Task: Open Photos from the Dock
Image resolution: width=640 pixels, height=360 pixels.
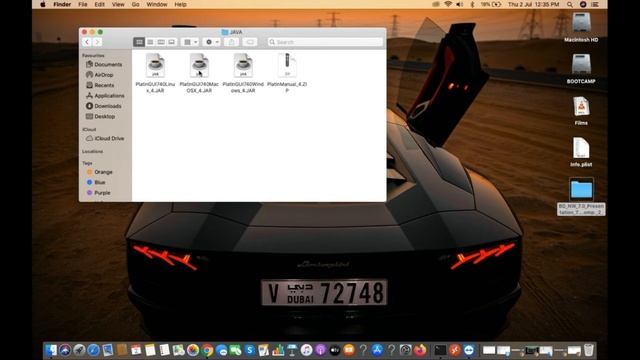Action: pyautogui.click(x=193, y=350)
